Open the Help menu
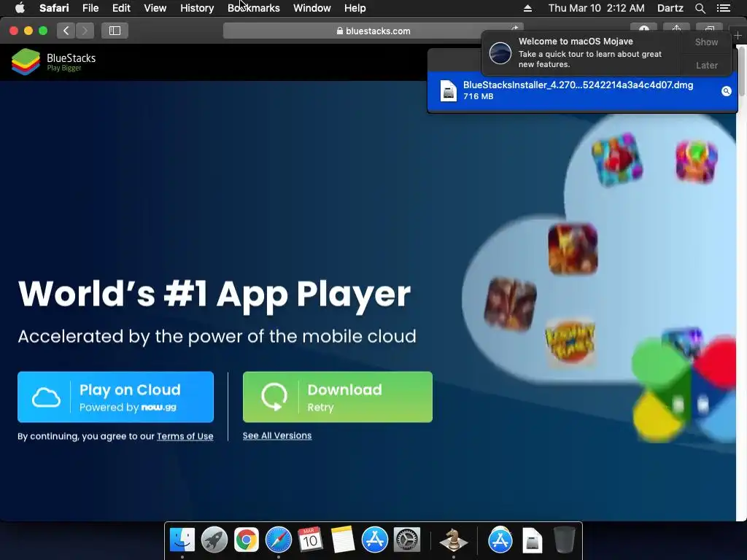Screen dimensions: 747x560 [355, 8]
